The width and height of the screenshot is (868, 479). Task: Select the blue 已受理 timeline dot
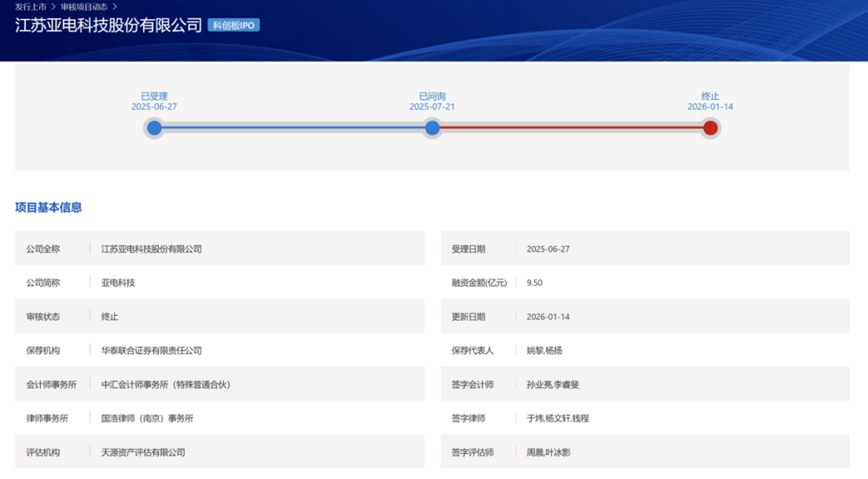click(x=155, y=128)
